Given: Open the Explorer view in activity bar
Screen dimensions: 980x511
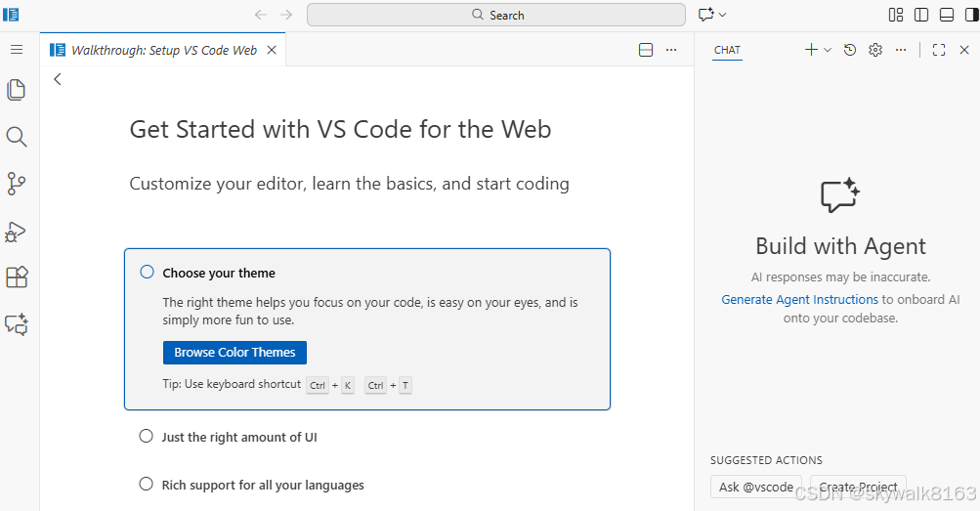Looking at the screenshot, I should click(x=17, y=90).
